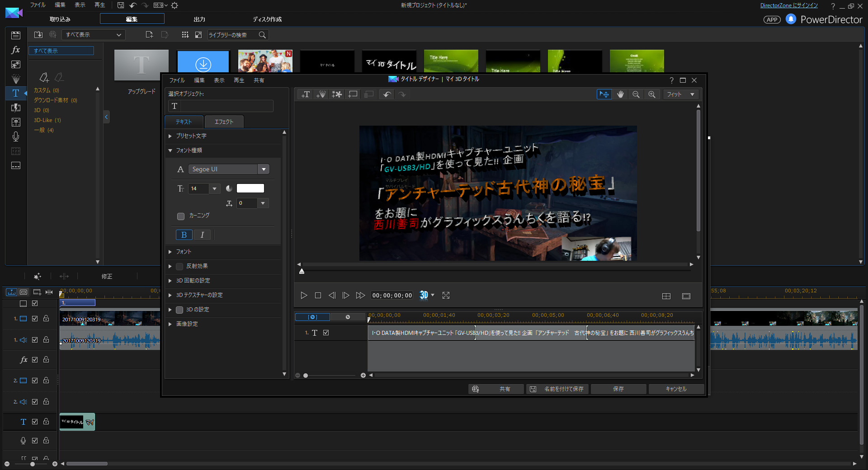
Task: Toggle italic text formatting button
Action: 202,235
